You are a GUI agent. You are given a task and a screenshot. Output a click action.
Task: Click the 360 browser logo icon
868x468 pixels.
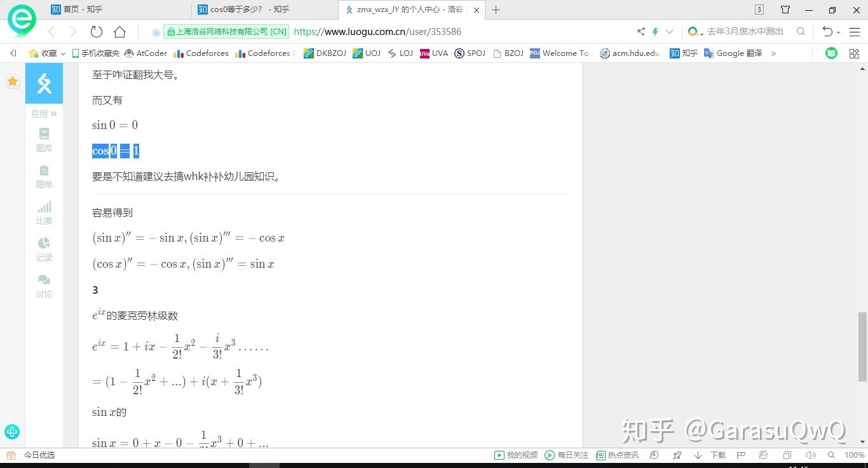21,21
